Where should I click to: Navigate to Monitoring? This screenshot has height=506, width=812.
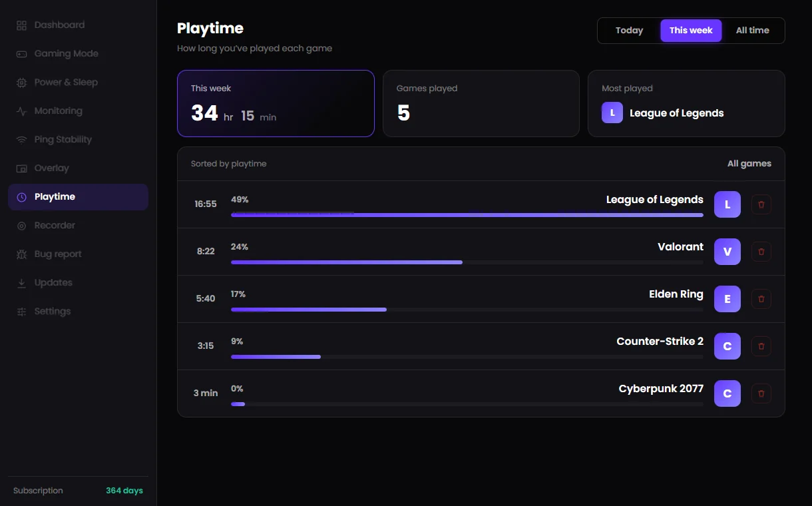[x=78, y=111]
